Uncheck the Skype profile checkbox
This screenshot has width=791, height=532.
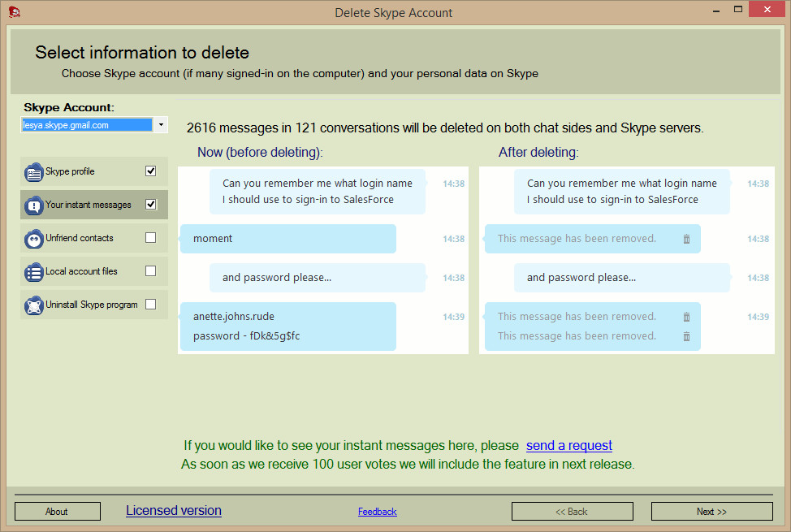point(150,171)
